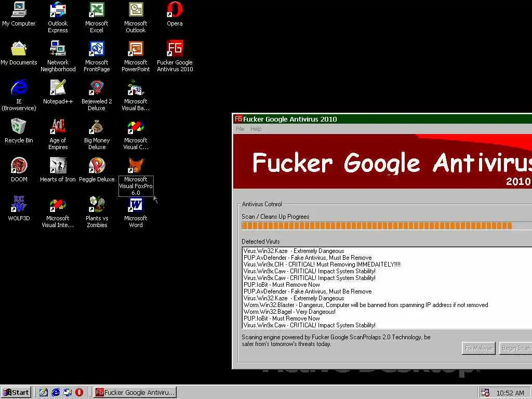Select the Big Money Deluxe shortcut
Screen dimensions: 532x399
(x=97, y=135)
